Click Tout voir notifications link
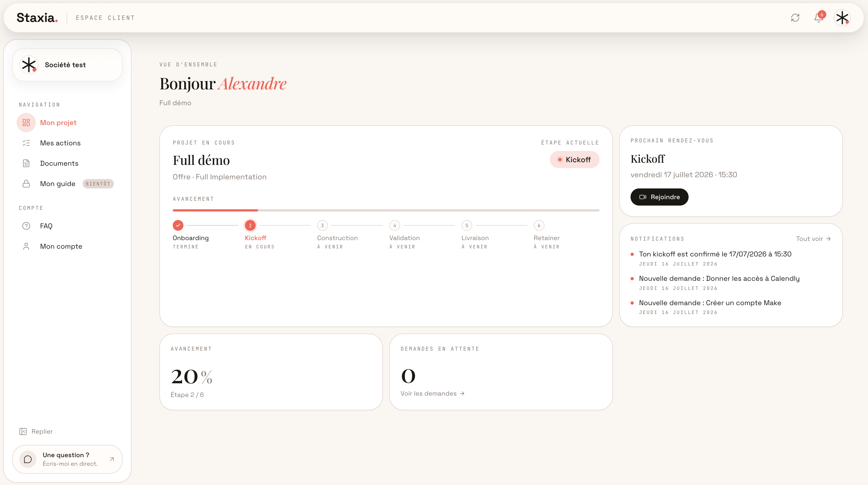Screen dimensions: 868x485 click(813, 239)
